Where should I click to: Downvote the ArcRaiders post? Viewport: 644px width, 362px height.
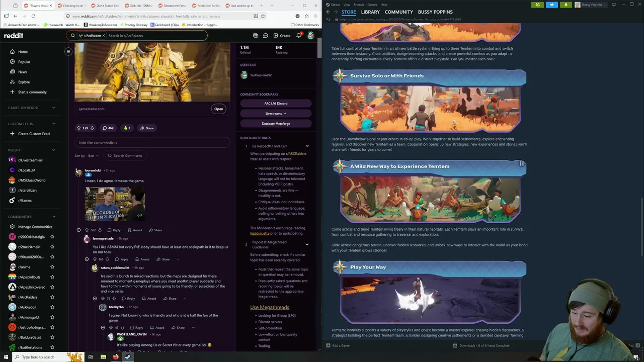92,128
